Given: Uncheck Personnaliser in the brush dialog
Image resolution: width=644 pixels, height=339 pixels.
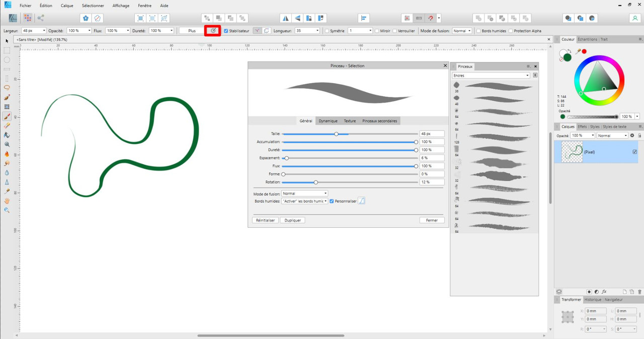Looking at the screenshot, I should pos(332,201).
